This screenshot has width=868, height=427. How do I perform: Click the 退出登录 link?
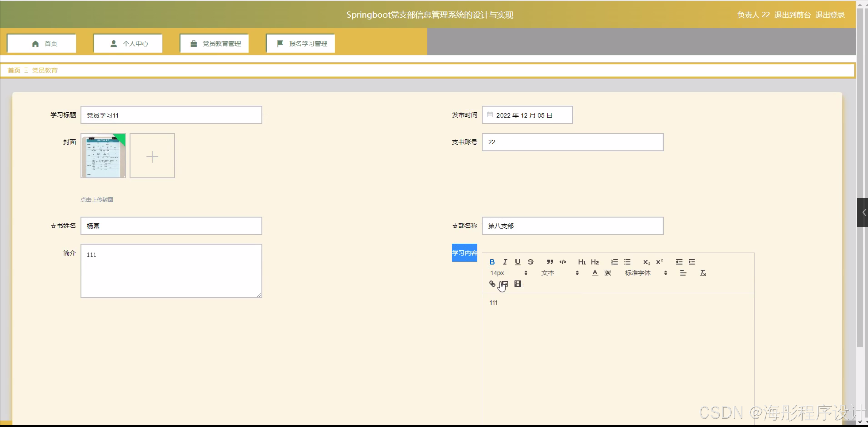[830, 15]
